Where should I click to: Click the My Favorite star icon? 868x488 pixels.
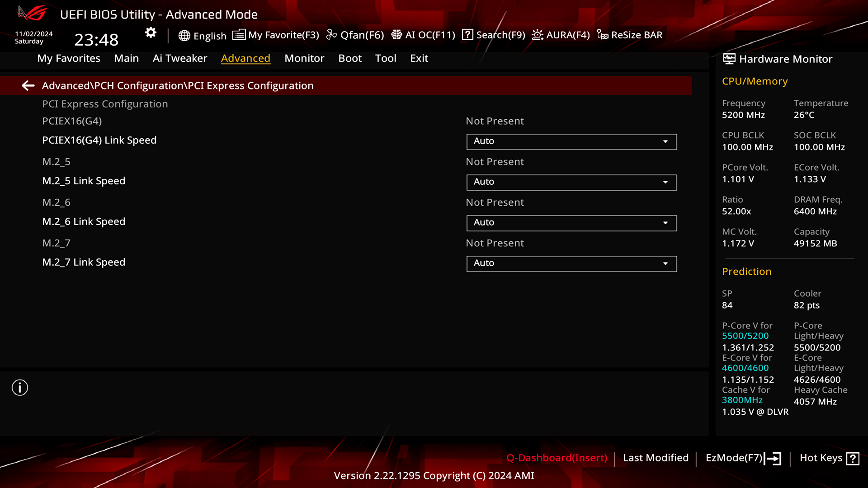[239, 34]
